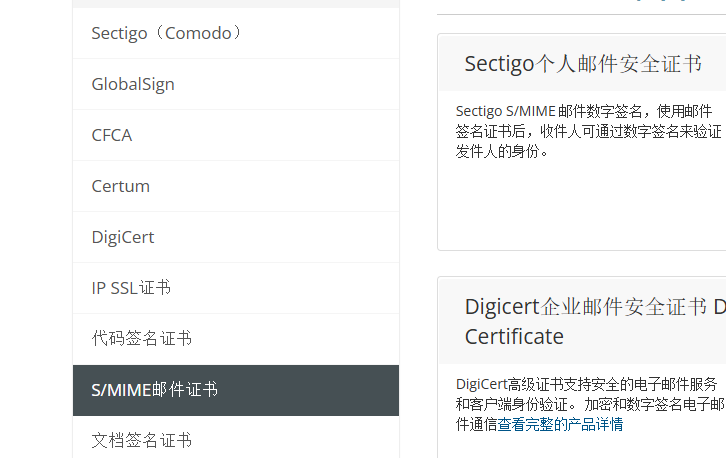Open the 查看完整的产品详情 link
The width and height of the screenshot is (726, 458).
[x=560, y=424]
